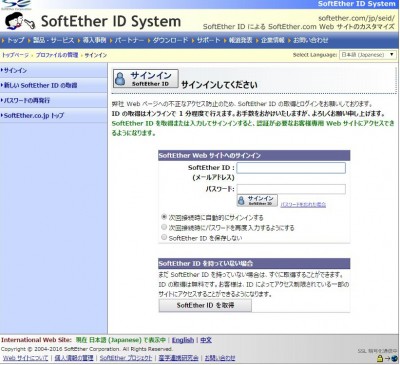
Task: Open 企業情報 in the navigation bar
Action: pyautogui.click(x=273, y=40)
